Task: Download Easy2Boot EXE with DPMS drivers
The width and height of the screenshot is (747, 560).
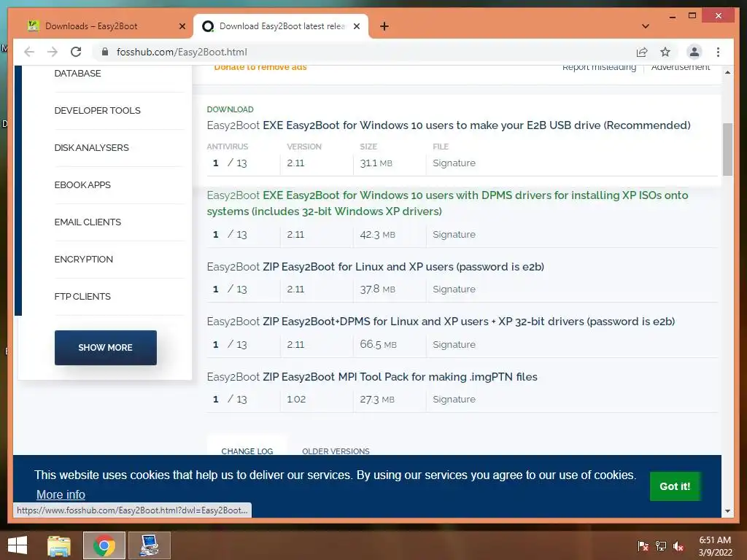Action: [447, 203]
